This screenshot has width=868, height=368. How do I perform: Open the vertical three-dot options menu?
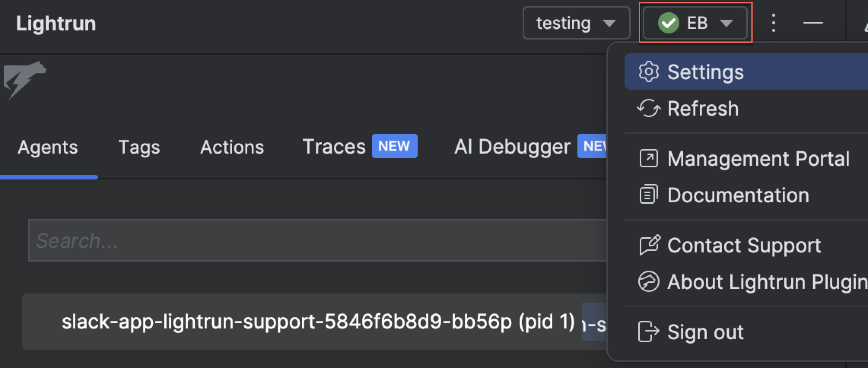click(773, 23)
